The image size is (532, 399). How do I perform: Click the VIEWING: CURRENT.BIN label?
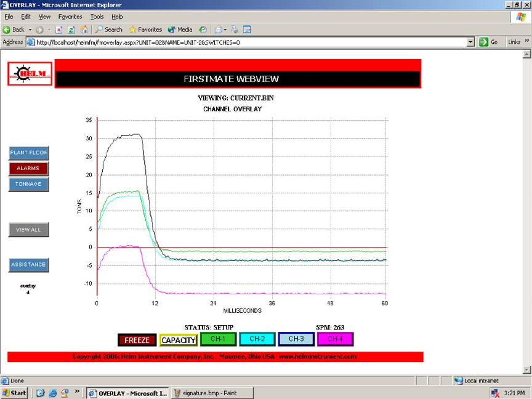[x=236, y=98]
